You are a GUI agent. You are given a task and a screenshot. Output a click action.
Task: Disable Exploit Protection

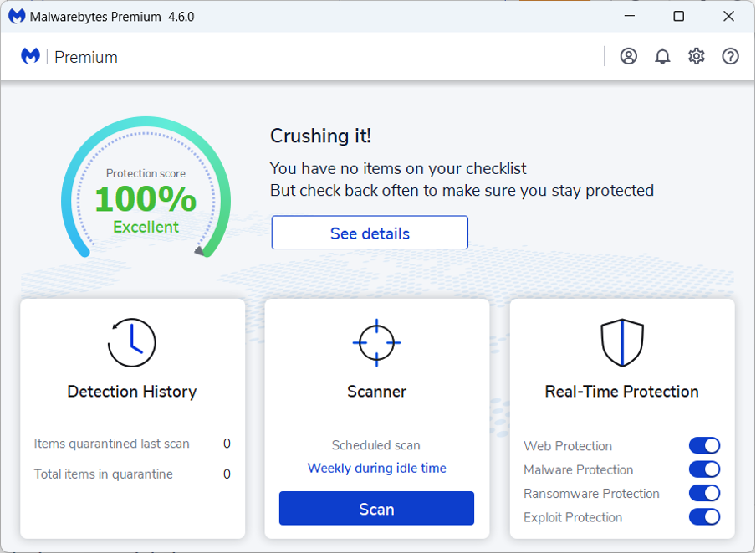(x=705, y=517)
